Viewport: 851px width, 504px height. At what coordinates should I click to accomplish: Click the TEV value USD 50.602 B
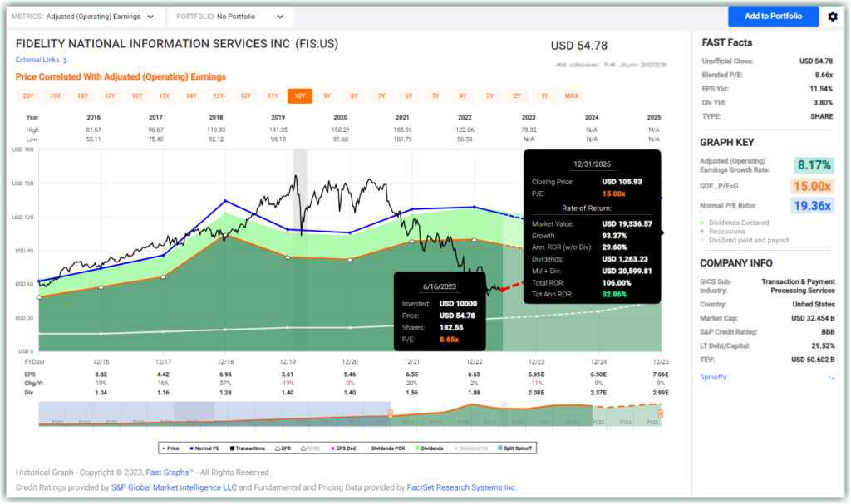pyautogui.click(x=813, y=360)
